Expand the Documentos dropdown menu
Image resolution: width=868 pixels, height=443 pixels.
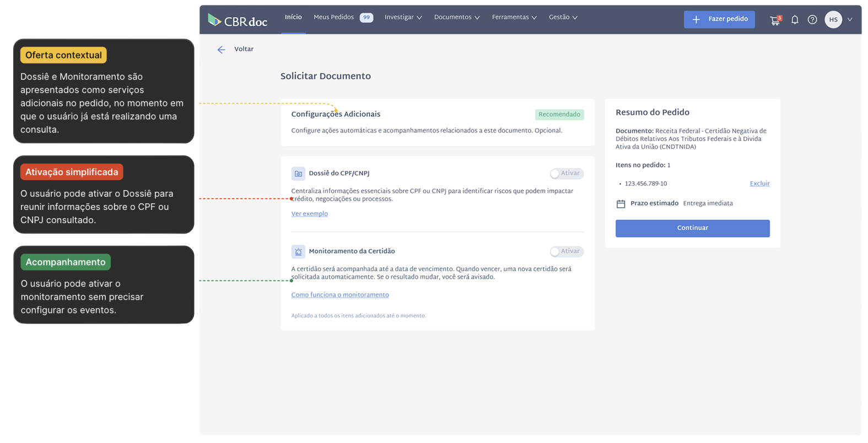click(457, 18)
